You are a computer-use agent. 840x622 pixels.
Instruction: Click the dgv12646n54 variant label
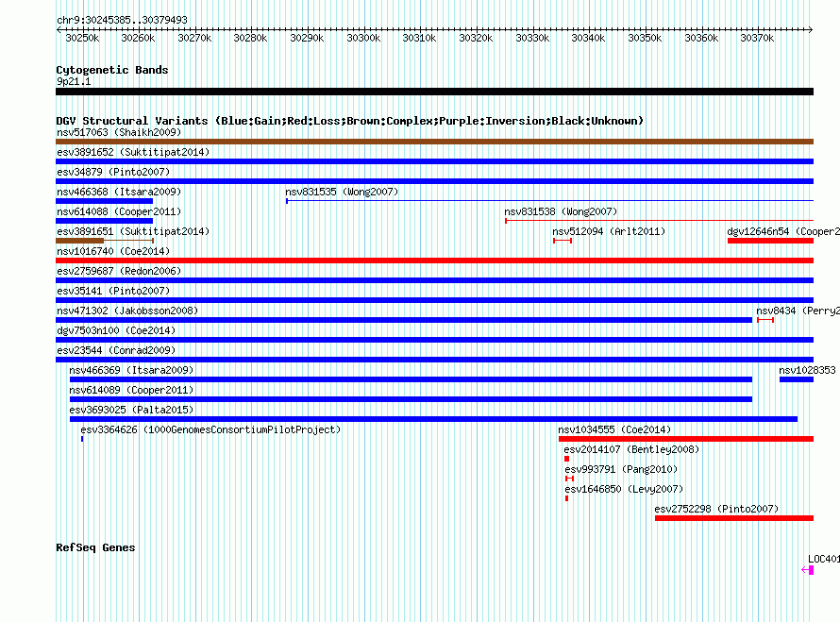click(783, 231)
